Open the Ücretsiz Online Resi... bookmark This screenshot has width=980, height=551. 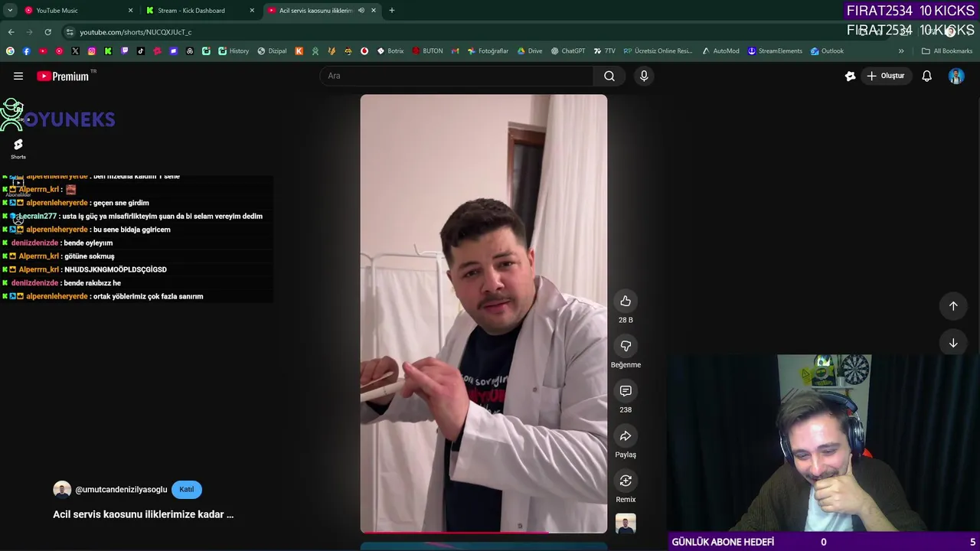pyautogui.click(x=658, y=51)
